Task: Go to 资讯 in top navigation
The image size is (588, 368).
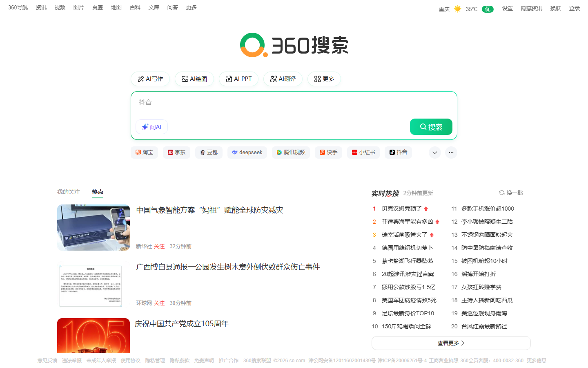Action: [x=41, y=7]
